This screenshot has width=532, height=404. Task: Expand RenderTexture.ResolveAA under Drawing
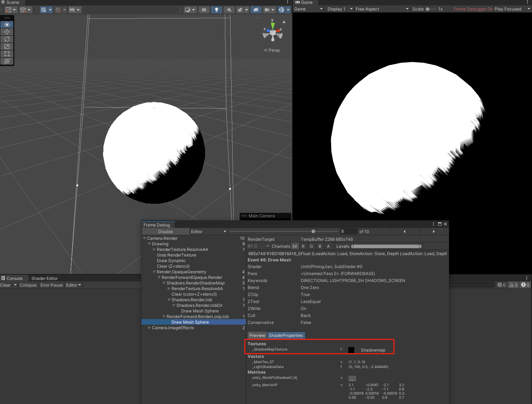click(154, 250)
